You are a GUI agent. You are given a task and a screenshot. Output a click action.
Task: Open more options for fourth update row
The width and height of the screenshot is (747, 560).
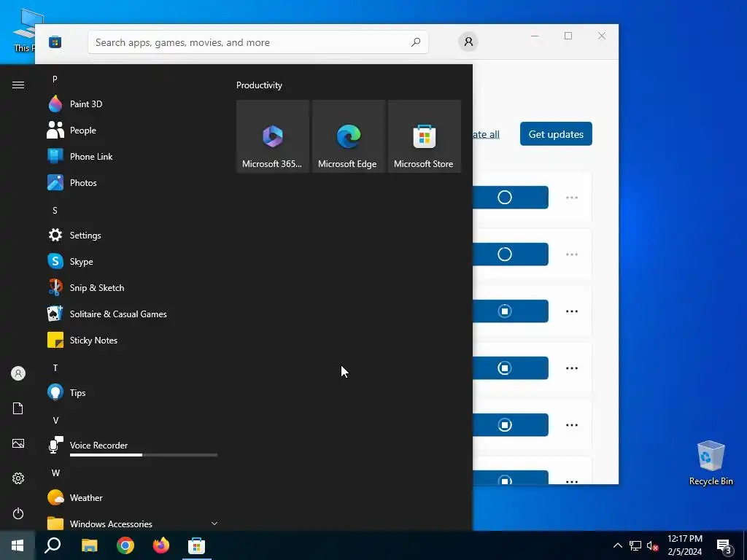coord(572,368)
